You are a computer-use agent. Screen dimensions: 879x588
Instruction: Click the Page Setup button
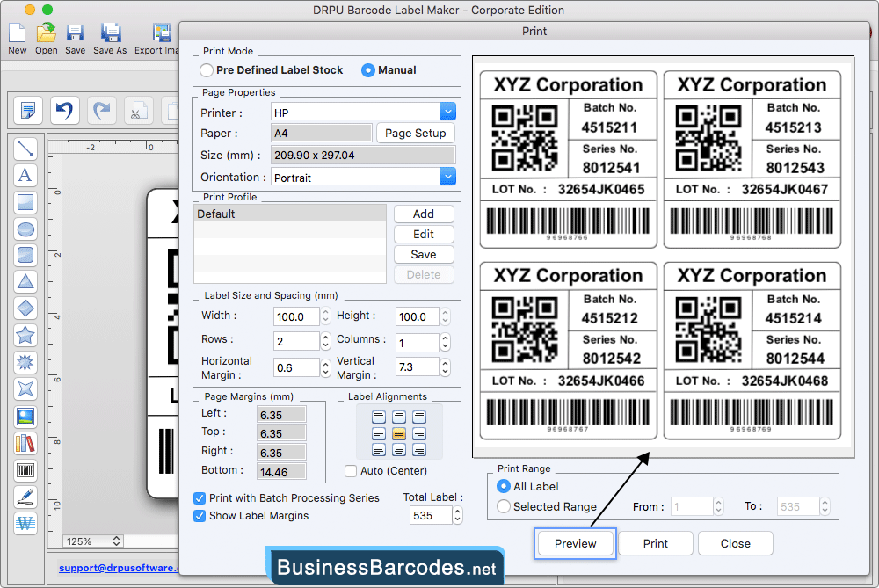[x=416, y=133]
